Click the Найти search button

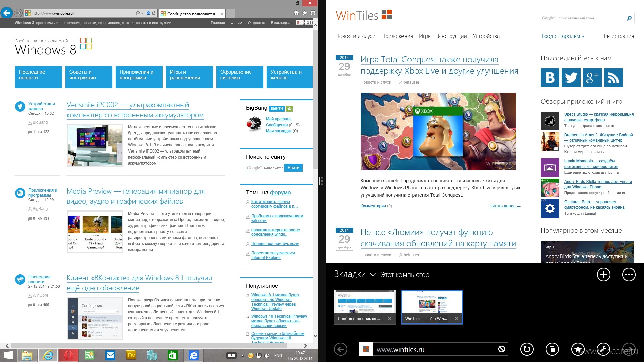point(293,168)
